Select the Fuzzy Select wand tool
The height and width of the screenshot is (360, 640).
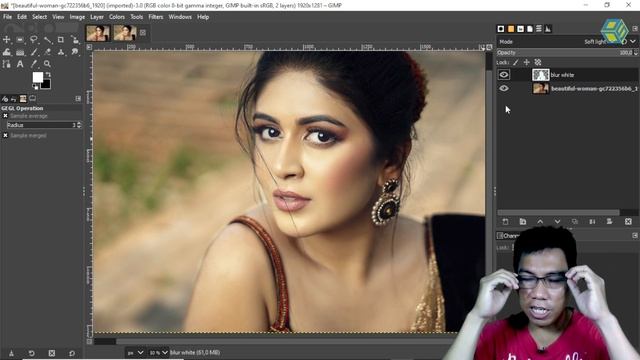(47, 40)
